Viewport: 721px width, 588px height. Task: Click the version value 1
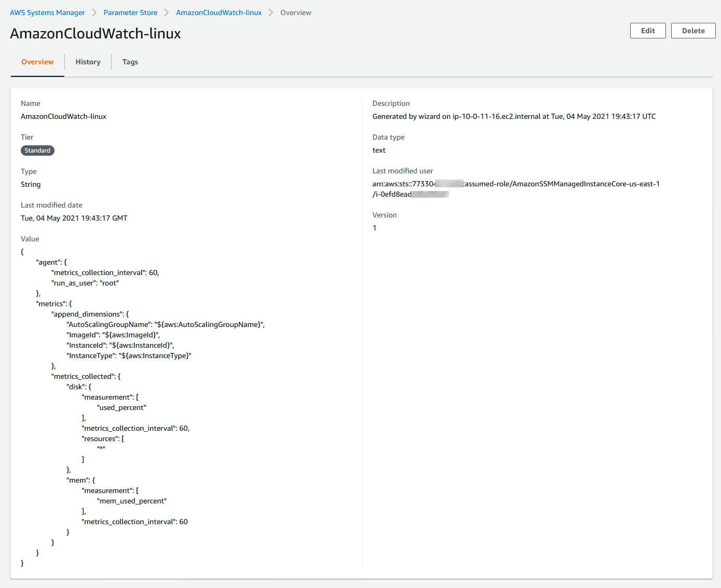click(374, 228)
